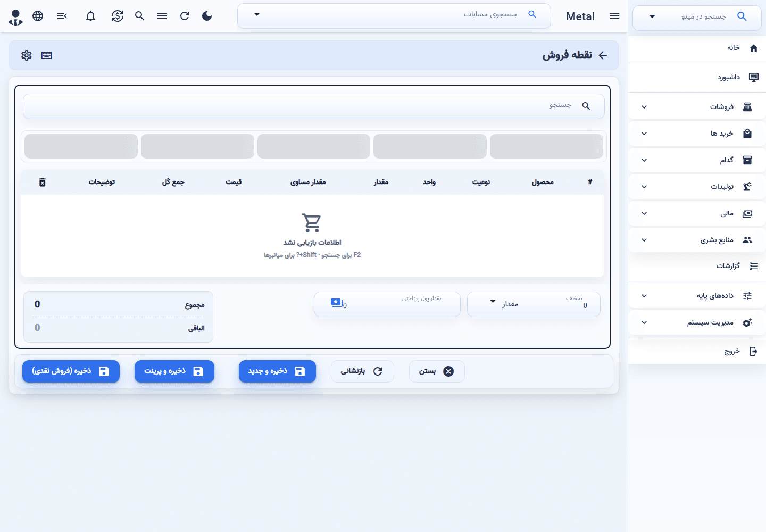Click the تولیدات production icon

coord(747,187)
